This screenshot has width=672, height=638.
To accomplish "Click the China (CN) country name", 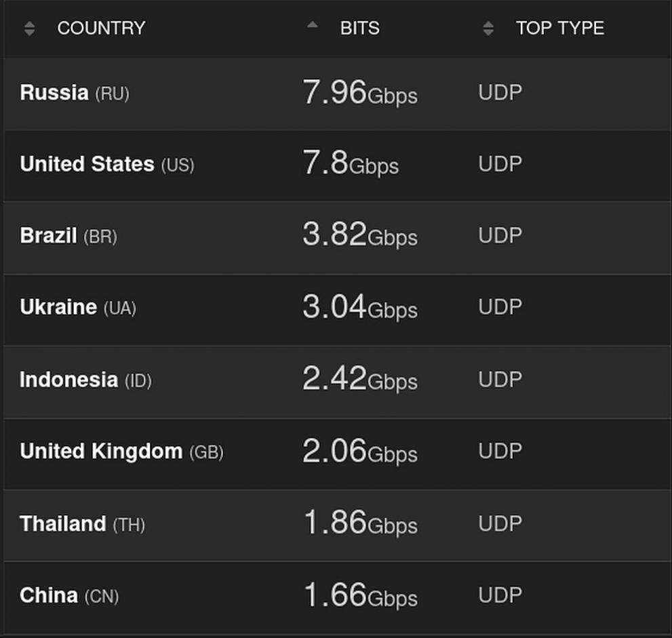I will point(69,596).
